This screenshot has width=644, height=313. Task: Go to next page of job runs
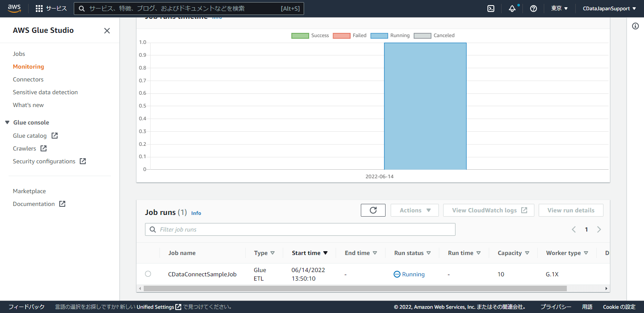[x=599, y=229]
